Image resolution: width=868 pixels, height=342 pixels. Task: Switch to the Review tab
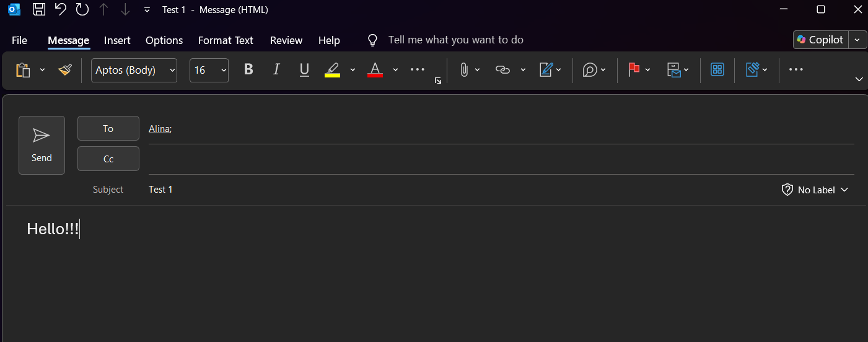tap(286, 40)
